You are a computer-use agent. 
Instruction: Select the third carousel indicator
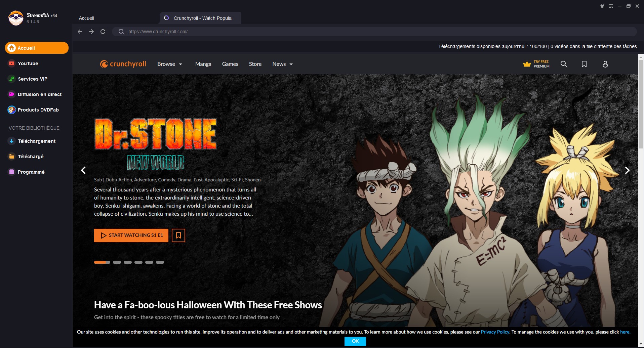[x=128, y=262]
